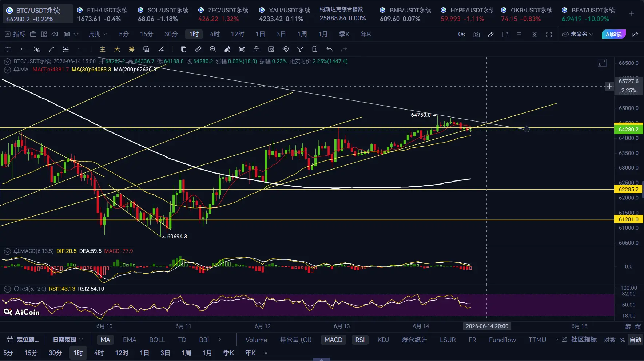Viewport: 644px width, 361px height.
Task: Click the share arrow icon
Action: click(x=635, y=35)
